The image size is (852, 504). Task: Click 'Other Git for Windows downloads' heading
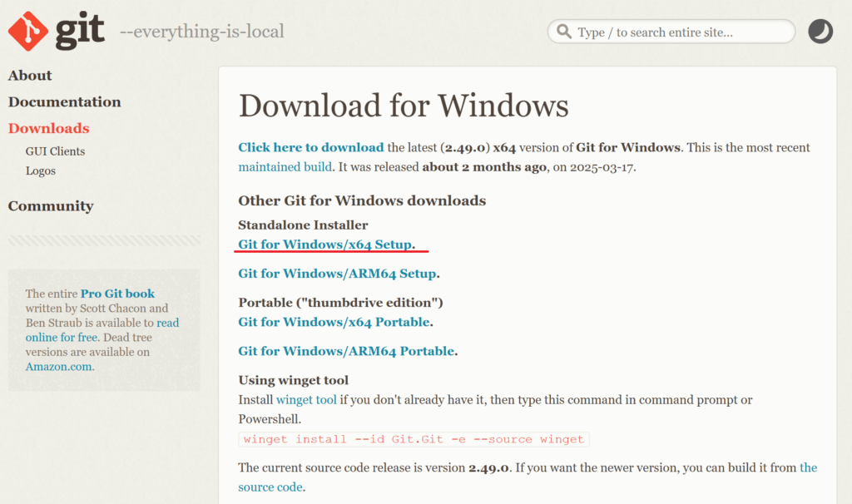[362, 201]
